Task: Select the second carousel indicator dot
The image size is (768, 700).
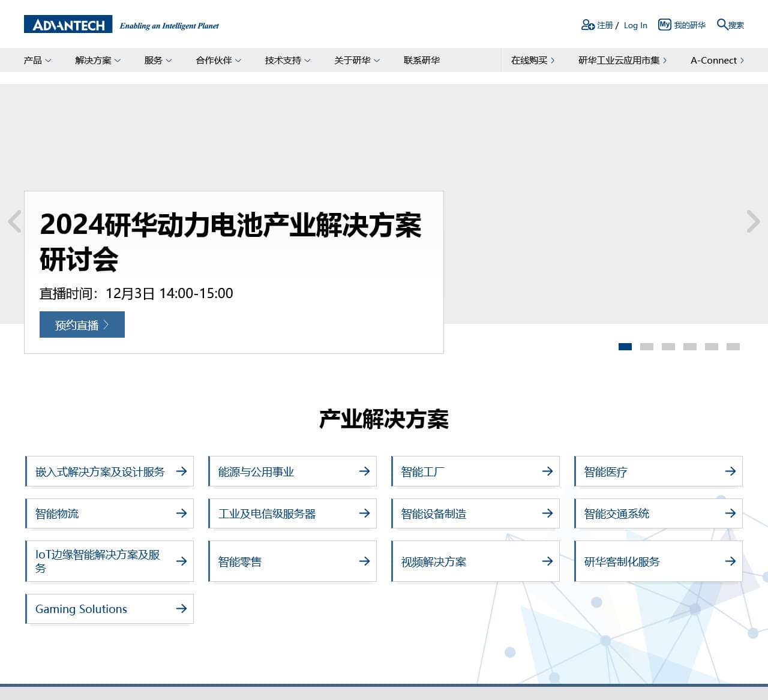Action: pyautogui.click(x=646, y=347)
